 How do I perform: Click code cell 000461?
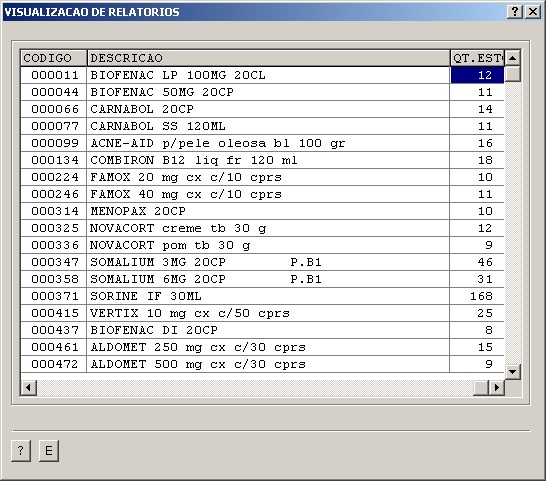(54, 347)
